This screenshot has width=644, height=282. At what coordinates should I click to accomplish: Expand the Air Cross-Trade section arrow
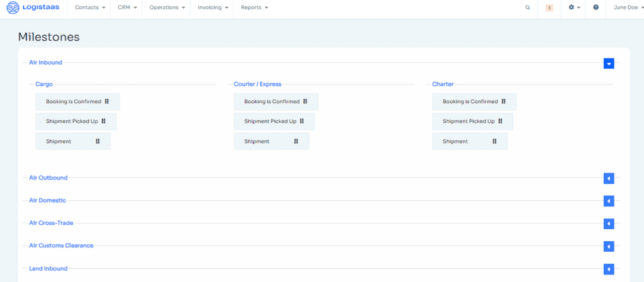[609, 223]
